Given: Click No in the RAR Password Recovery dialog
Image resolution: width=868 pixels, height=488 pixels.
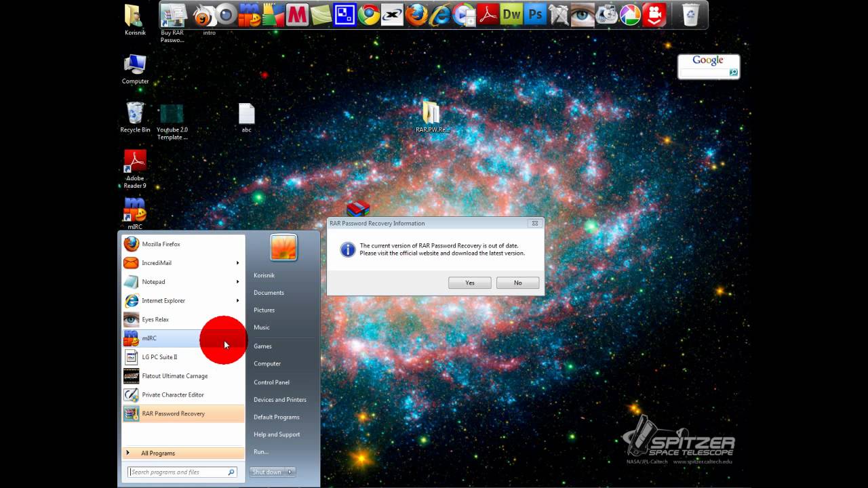Looking at the screenshot, I should coord(518,283).
